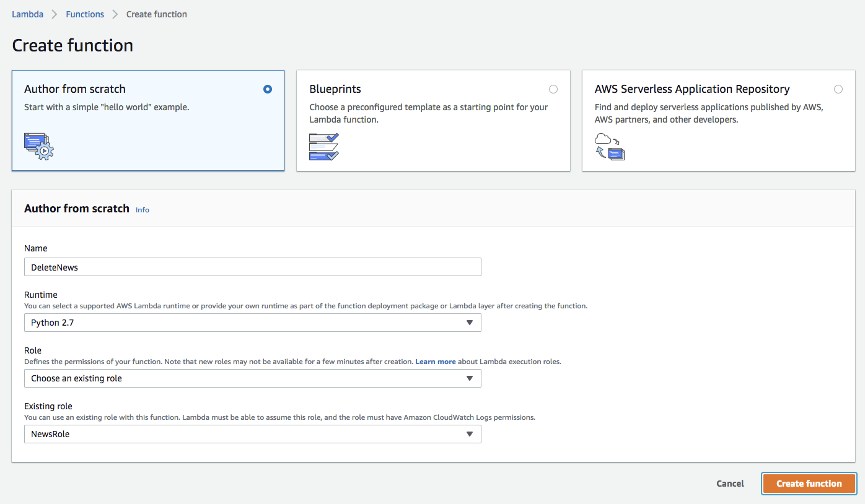
Task: Go to Lambda in the breadcrumb
Action: 28,14
